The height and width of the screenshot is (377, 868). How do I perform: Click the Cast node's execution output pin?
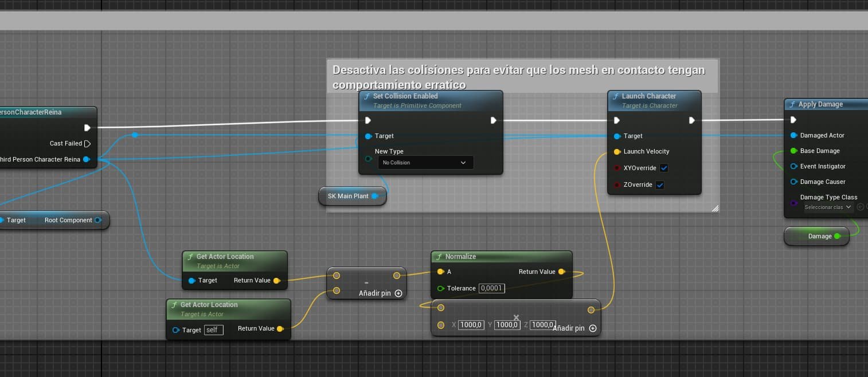coord(87,128)
